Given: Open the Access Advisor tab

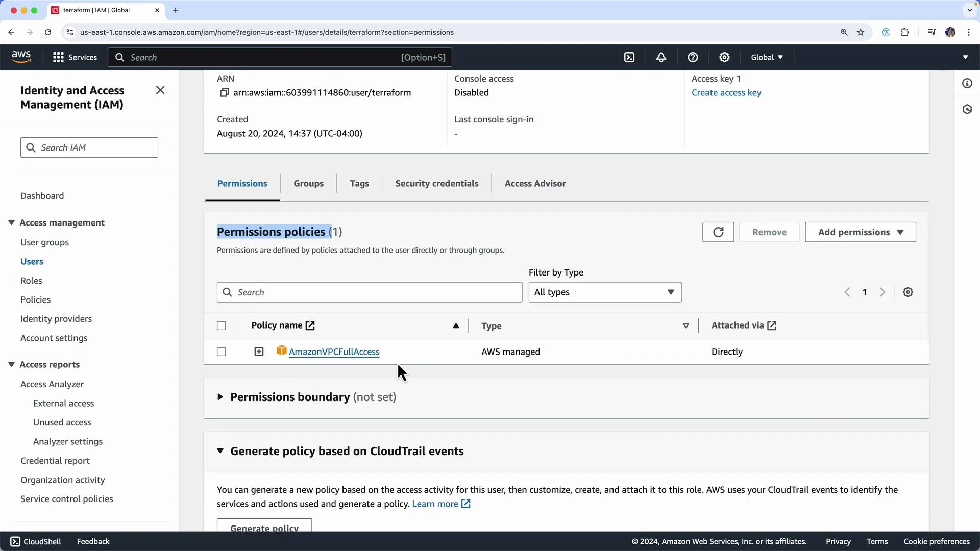Looking at the screenshot, I should tap(535, 184).
